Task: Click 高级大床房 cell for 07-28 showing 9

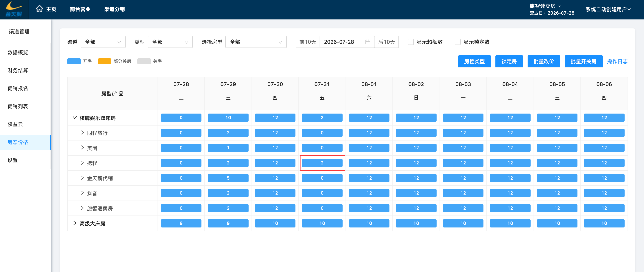Action: [x=181, y=223]
